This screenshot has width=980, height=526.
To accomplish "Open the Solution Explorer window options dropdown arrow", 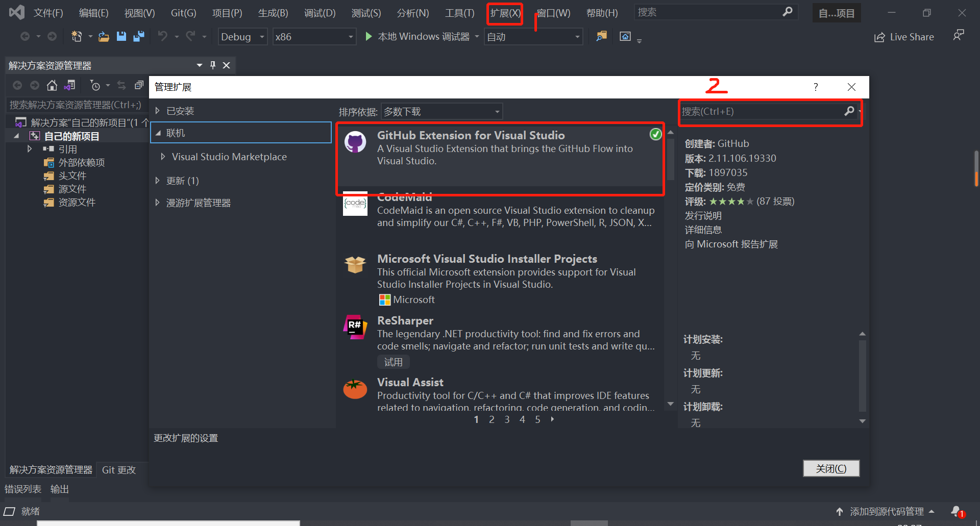I will tap(199, 65).
